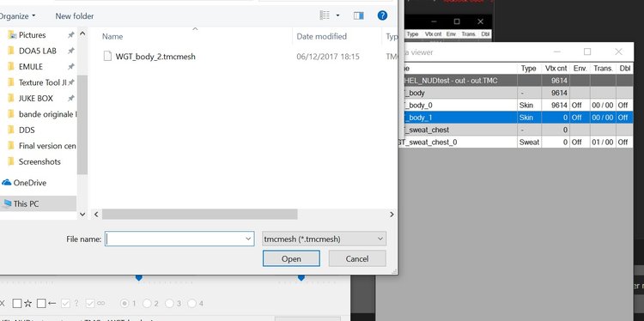Open the file dialog help icon
The width and height of the screenshot is (644, 321).
[382, 15]
